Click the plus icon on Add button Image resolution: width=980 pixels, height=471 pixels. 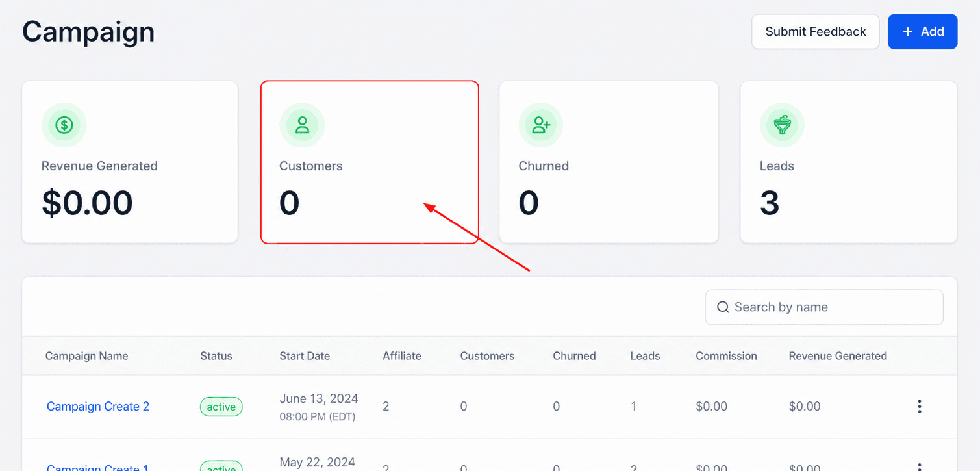click(x=908, y=32)
